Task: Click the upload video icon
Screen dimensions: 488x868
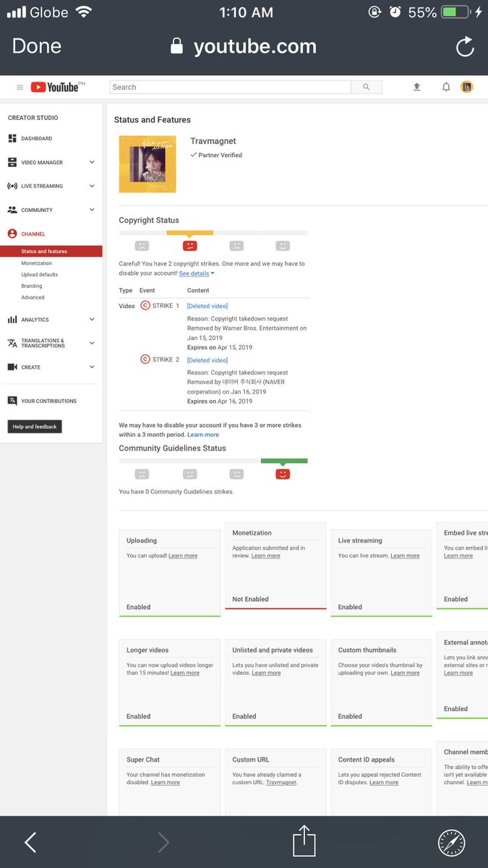Action: [x=416, y=87]
